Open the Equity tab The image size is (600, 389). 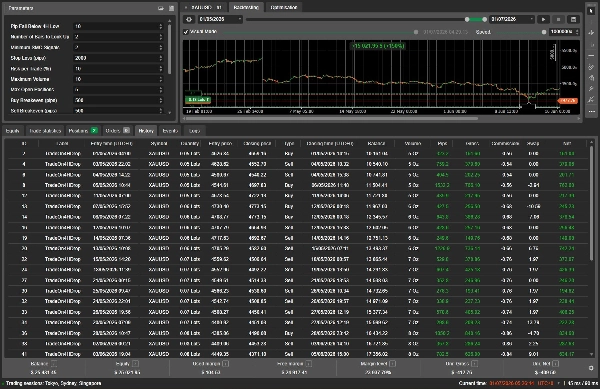13,131
